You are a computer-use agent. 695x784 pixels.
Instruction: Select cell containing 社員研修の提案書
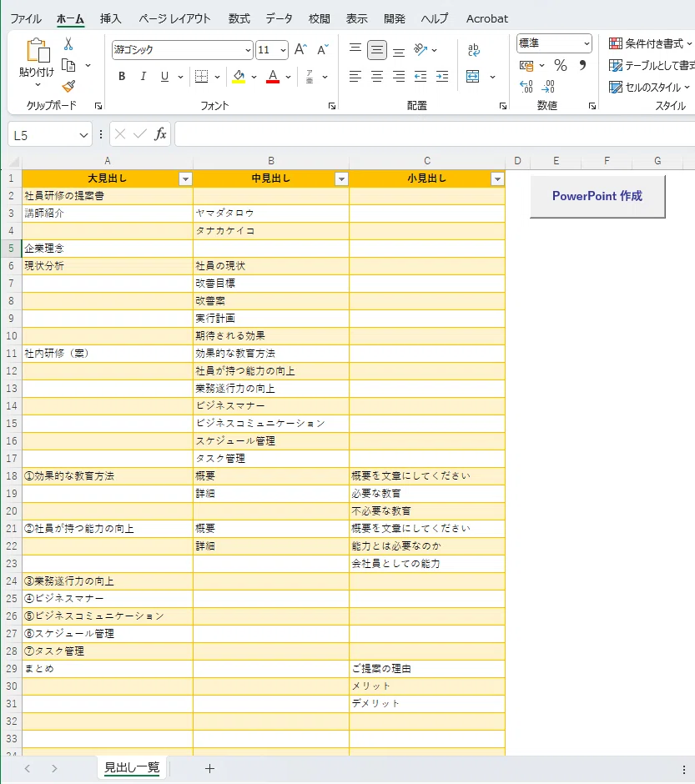108,196
